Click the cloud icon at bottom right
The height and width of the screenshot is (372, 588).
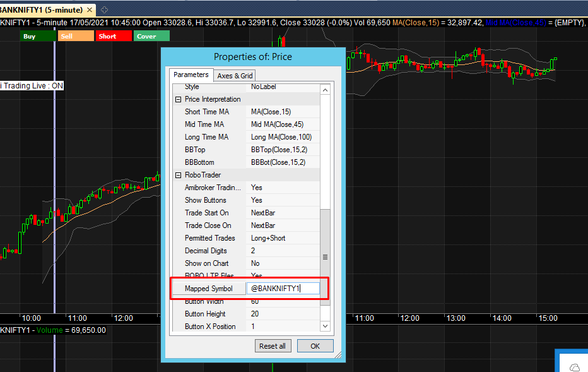point(575,367)
